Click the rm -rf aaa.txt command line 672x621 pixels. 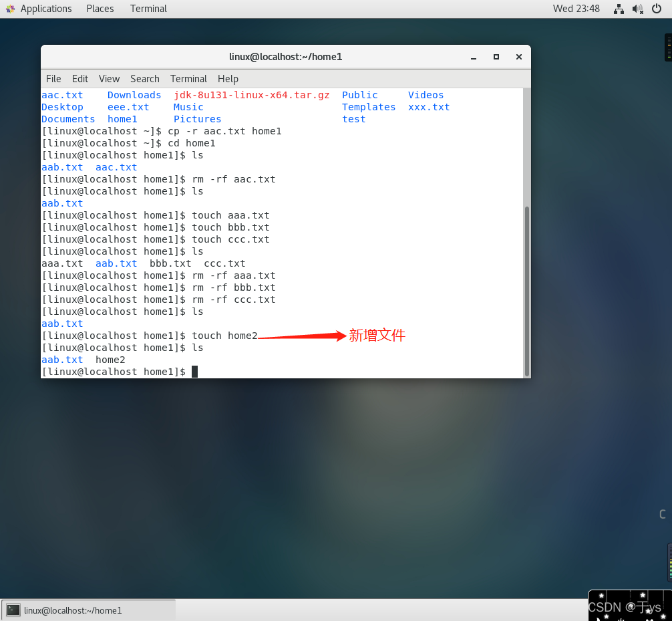(x=158, y=275)
